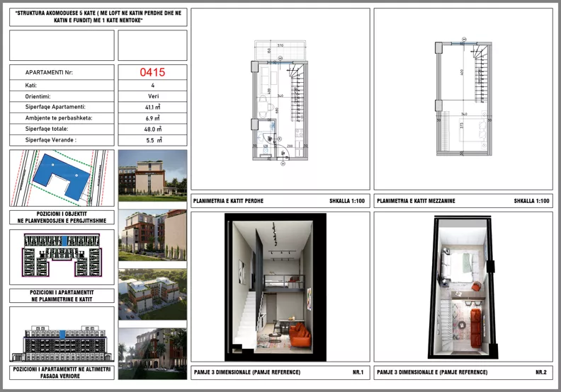The height and width of the screenshot is (392, 561).
Task: Click the orientation value 'Veri'
Action: pyautogui.click(x=153, y=96)
